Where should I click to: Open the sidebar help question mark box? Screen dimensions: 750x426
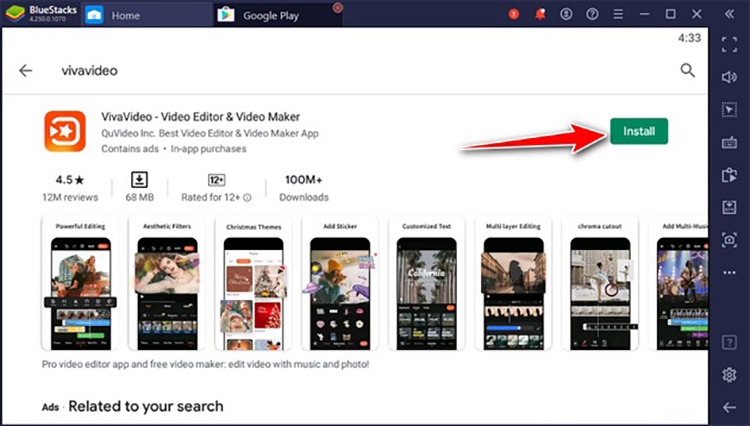coord(729,342)
